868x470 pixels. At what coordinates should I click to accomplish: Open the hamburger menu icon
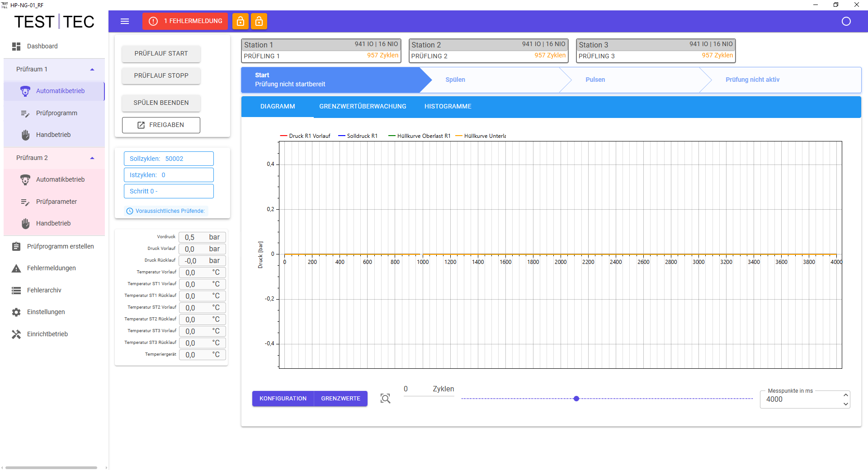coord(125,21)
